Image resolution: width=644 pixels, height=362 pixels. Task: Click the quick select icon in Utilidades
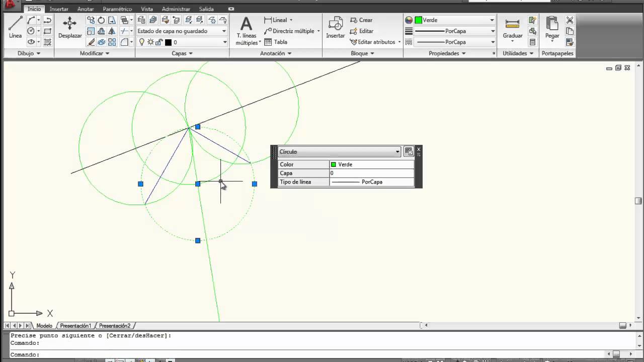click(x=532, y=20)
